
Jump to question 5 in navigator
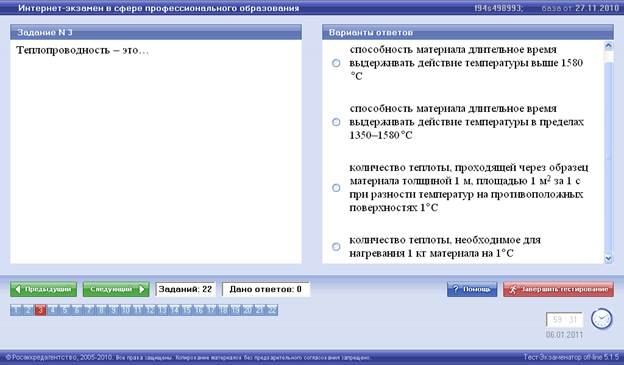click(x=65, y=310)
